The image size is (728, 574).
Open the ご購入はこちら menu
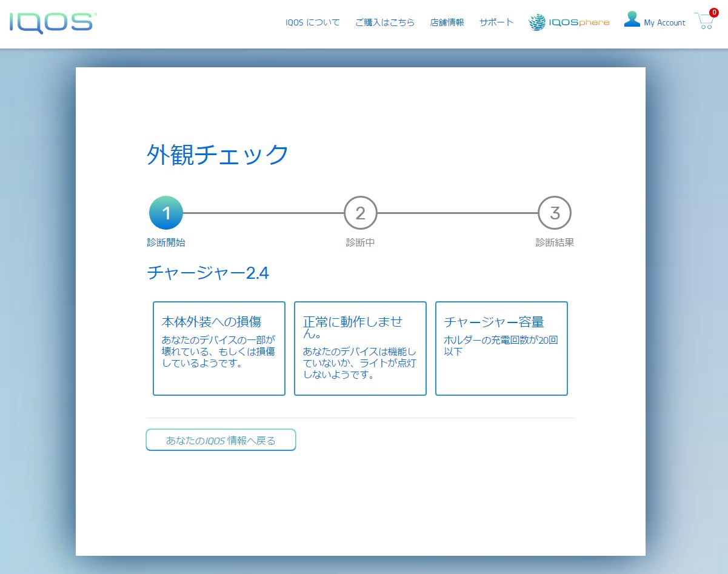(x=385, y=22)
